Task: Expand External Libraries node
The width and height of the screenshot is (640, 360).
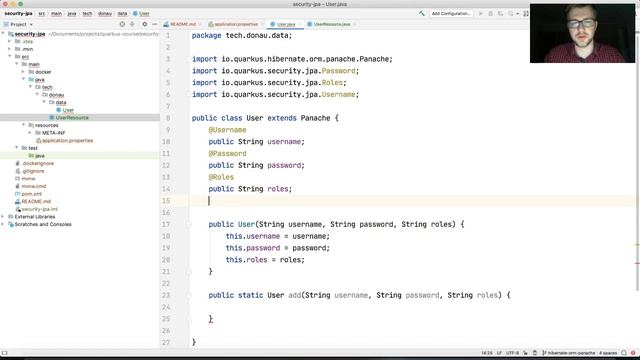Action: tap(3, 217)
